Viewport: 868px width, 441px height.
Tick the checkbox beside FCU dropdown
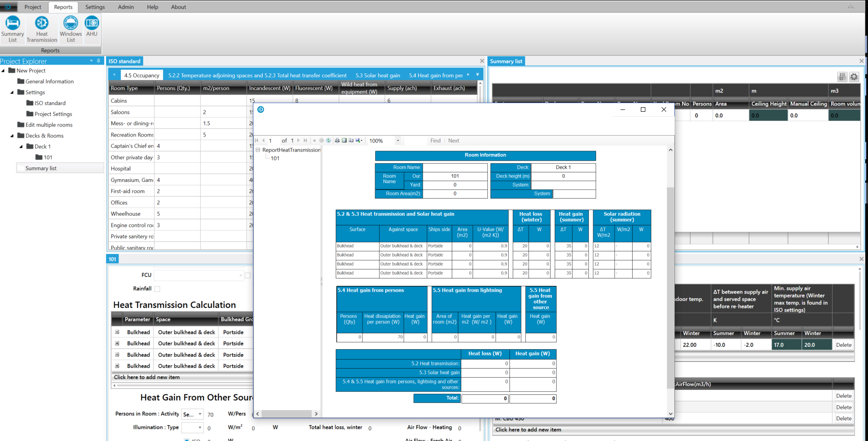(248, 275)
